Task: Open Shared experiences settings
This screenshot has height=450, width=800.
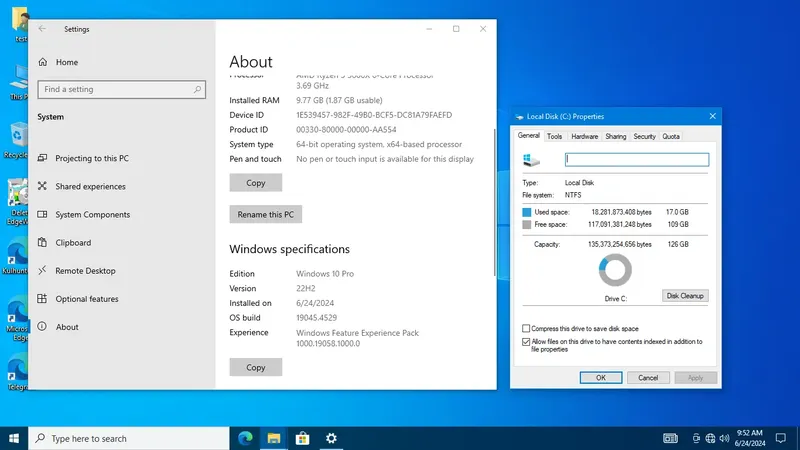Action: [x=90, y=186]
